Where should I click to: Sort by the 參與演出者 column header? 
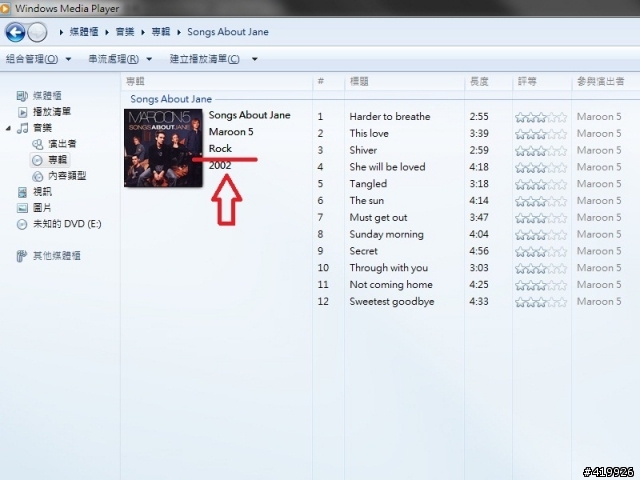(x=605, y=82)
